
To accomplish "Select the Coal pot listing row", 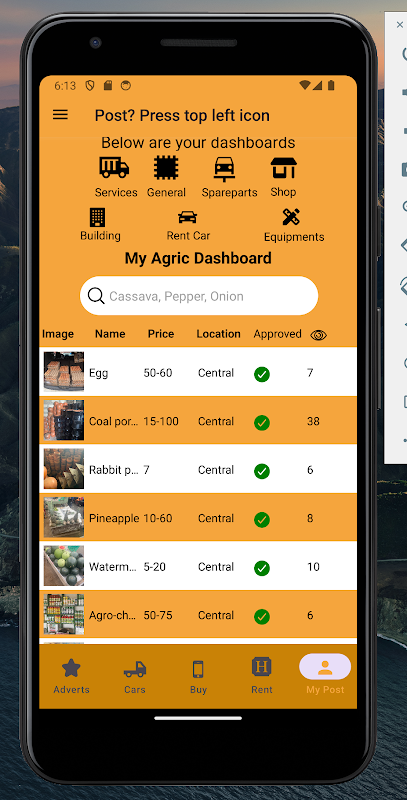I will (198, 420).
